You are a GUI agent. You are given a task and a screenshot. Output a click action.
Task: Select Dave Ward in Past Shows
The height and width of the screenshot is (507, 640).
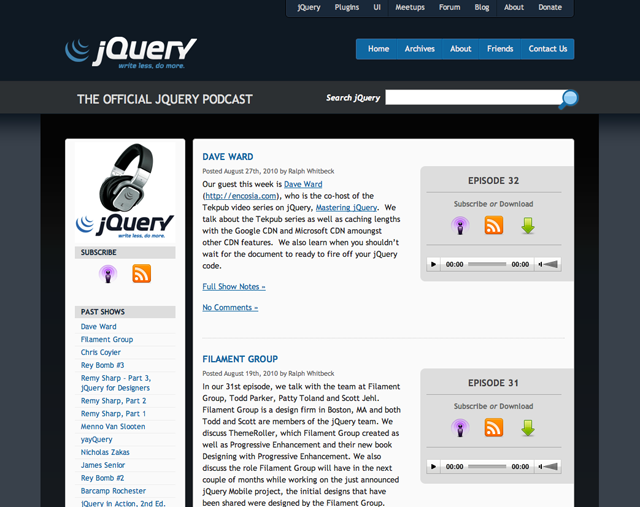click(x=98, y=327)
